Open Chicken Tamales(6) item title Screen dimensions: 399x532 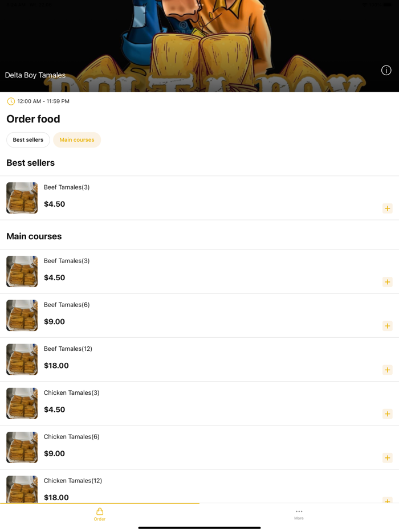tap(72, 437)
